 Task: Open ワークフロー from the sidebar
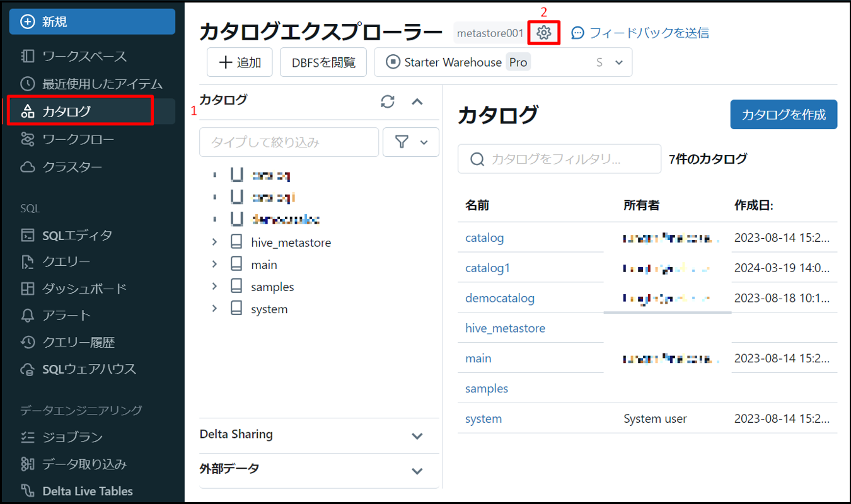(x=78, y=139)
